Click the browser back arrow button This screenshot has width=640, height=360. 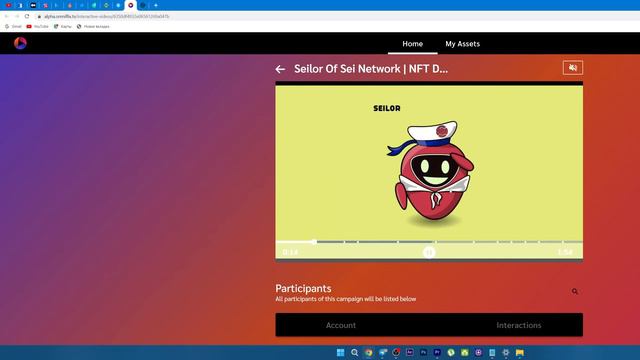coord(7,16)
